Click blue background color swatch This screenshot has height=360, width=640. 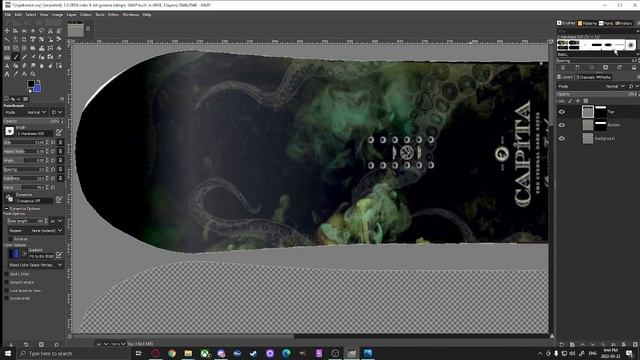coord(38,88)
